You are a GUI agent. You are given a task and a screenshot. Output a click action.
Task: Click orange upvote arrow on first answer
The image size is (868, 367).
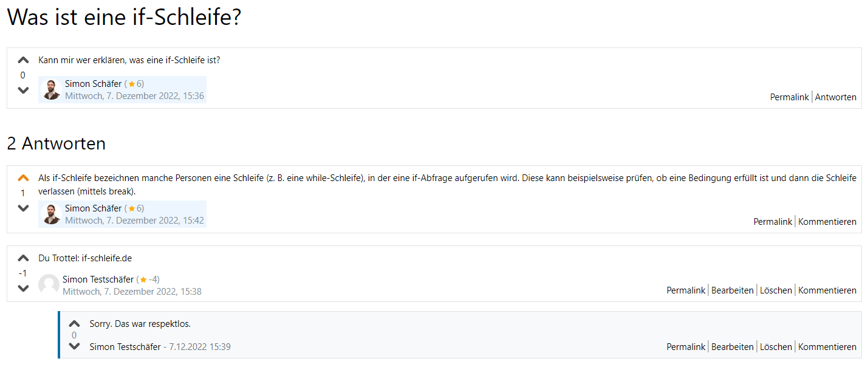point(23,178)
